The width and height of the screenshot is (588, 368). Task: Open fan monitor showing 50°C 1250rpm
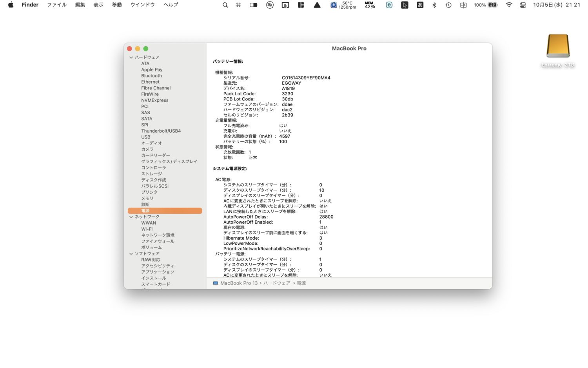pos(343,5)
